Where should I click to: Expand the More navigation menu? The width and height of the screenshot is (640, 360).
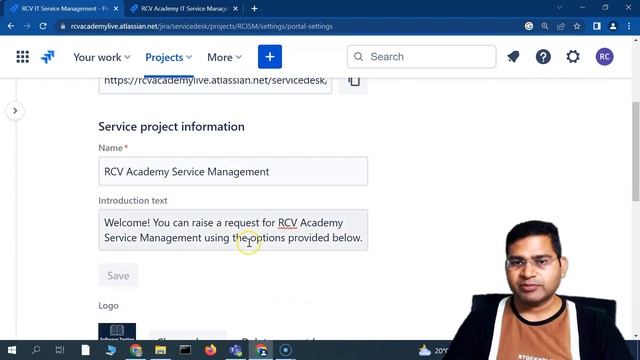(224, 57)
